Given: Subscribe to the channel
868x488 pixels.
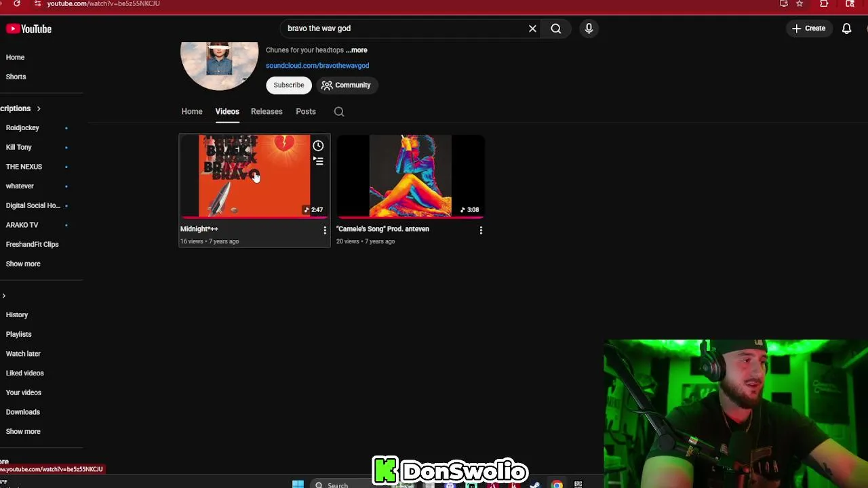Looking at the screenshot, I should click(289, 85).
